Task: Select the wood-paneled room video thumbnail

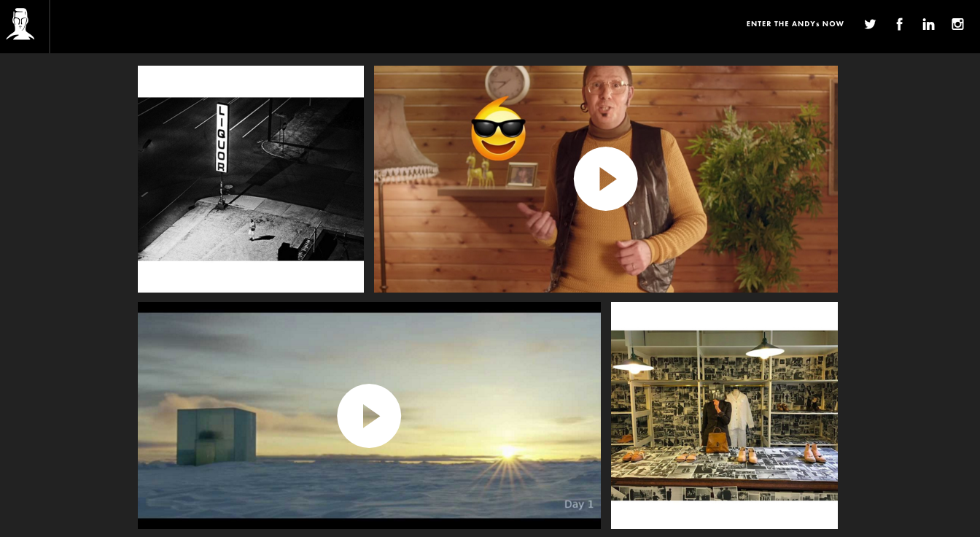Action: pyautogui.click(x=606, y=178)
